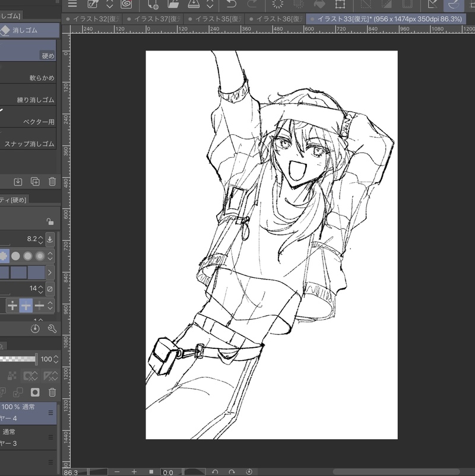Delete layer using layer panel trash icon

52,392
